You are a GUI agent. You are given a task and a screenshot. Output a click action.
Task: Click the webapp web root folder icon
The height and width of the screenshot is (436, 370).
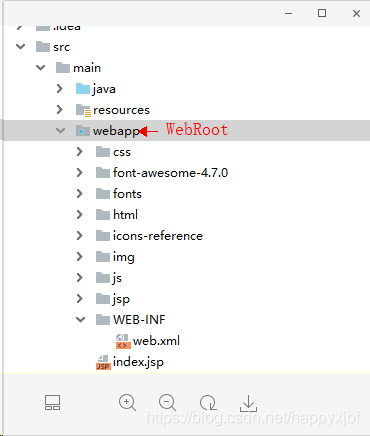83,130
